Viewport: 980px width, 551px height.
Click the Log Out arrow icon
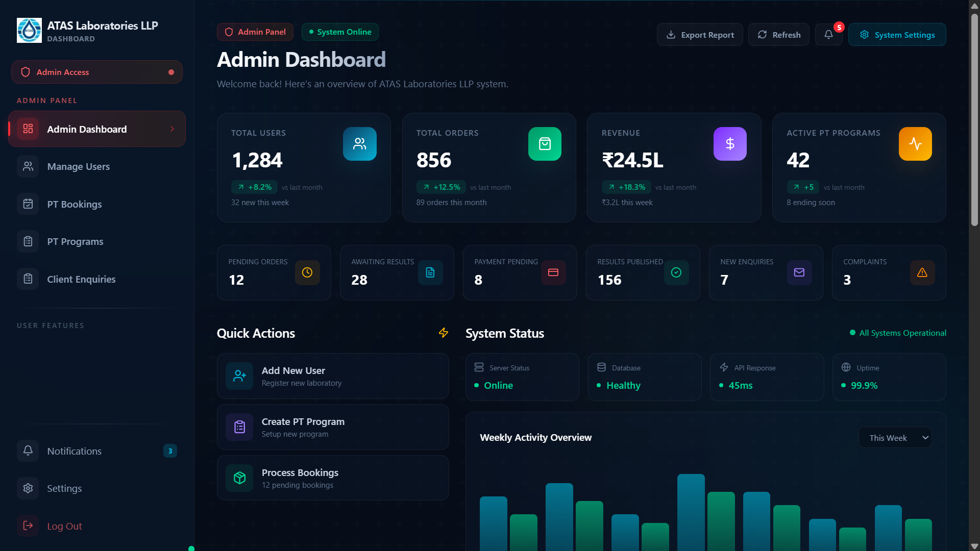click(28, 525)
